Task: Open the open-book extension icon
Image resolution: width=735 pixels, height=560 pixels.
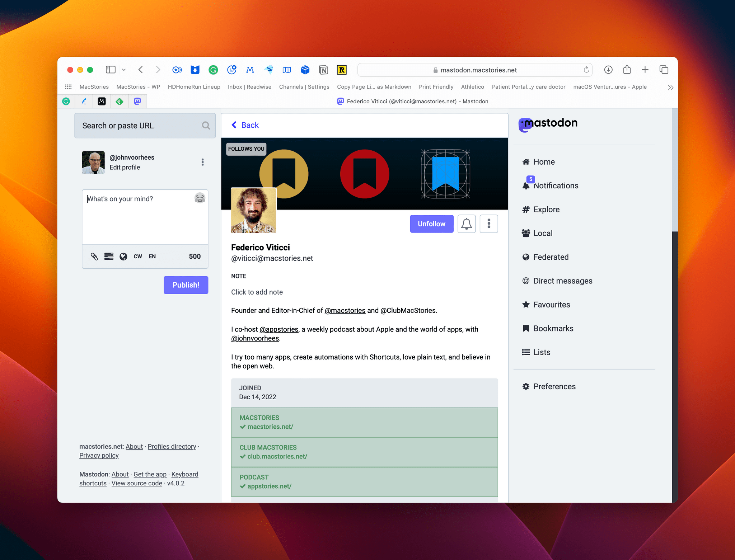Action: 287,70
